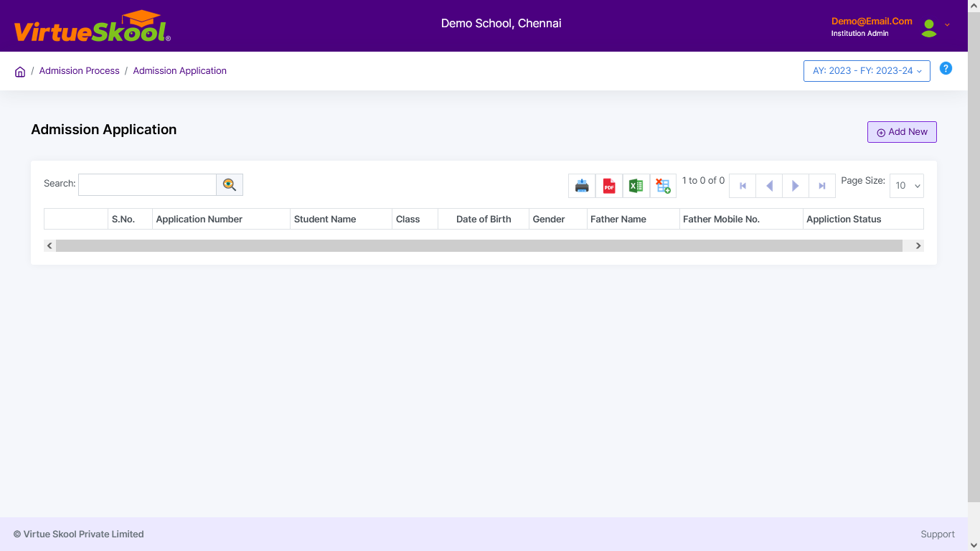Screen dimensions: 980x551
Task: Click the user avatar icon
Action: 929,28
